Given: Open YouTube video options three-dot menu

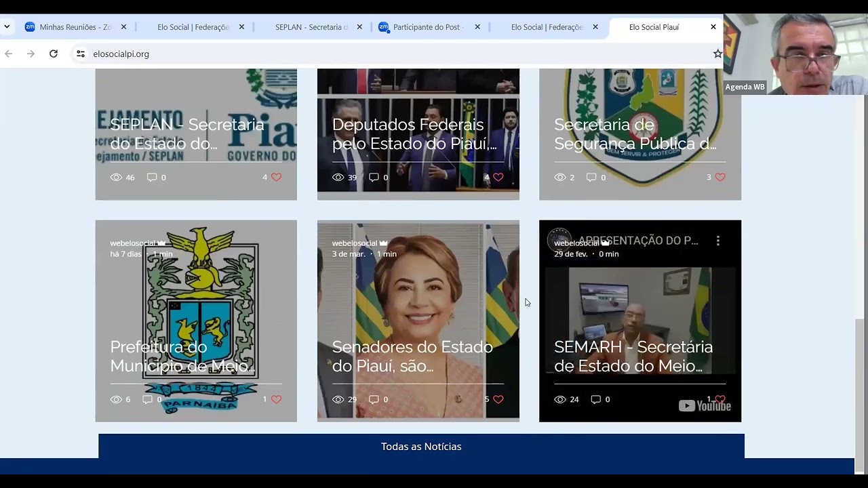Looking at the screenshot, I should [x=717, y=241].
